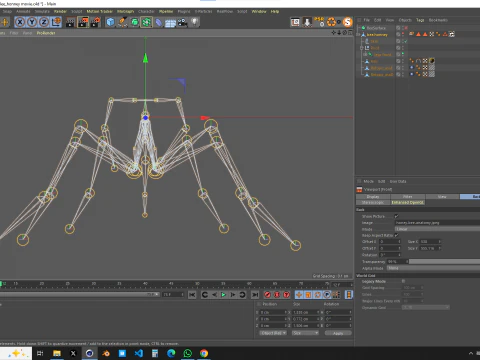
Task: Add a light object icon
Action: click(x=195, y=22)
